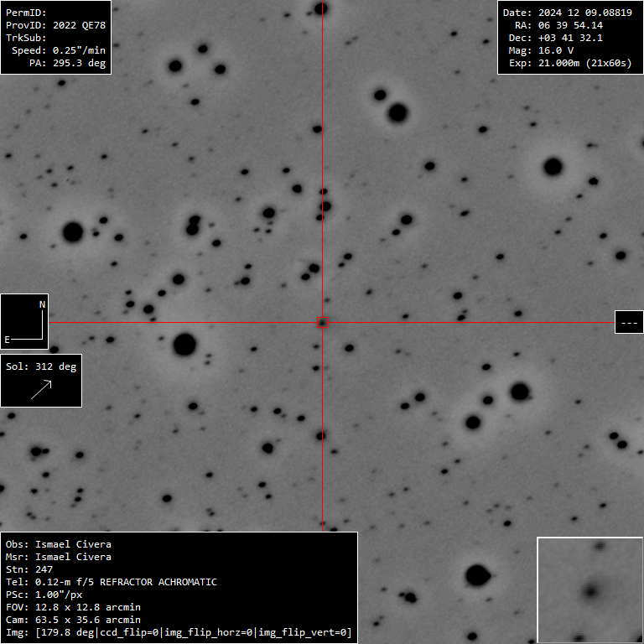Select the 'Msr: Ismael Civera' line
Screen dimensions: 644x644
(59, 557)
